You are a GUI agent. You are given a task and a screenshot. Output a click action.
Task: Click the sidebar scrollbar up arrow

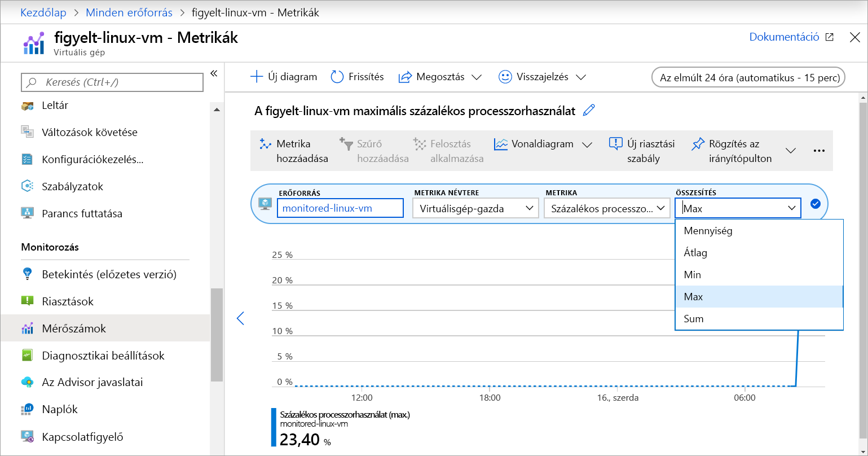[x=217, y=109]
